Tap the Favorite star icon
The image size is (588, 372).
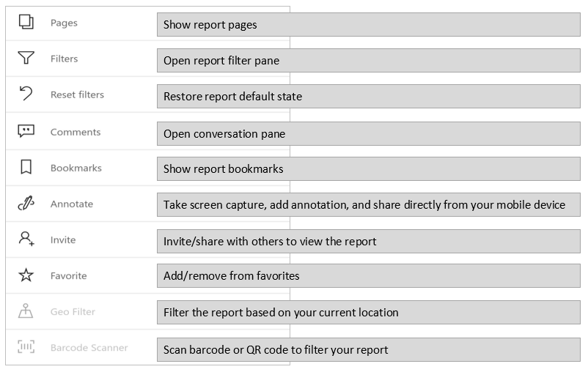coord(26,276)
